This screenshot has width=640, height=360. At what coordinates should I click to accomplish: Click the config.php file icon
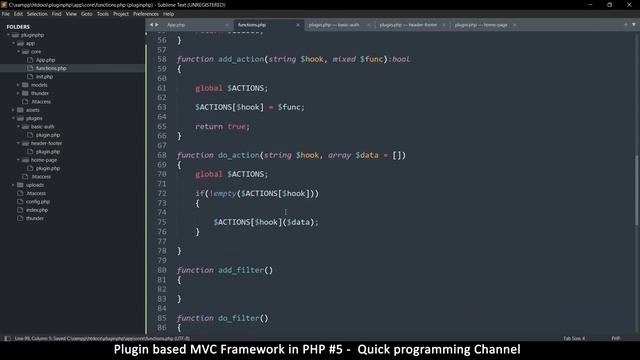pos(20,202)
